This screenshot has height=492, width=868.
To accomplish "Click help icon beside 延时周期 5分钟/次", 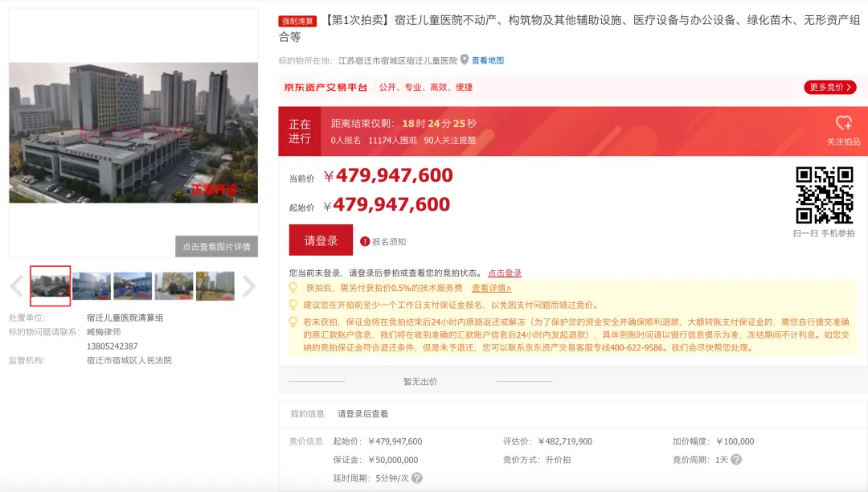I will click(416, 478).
